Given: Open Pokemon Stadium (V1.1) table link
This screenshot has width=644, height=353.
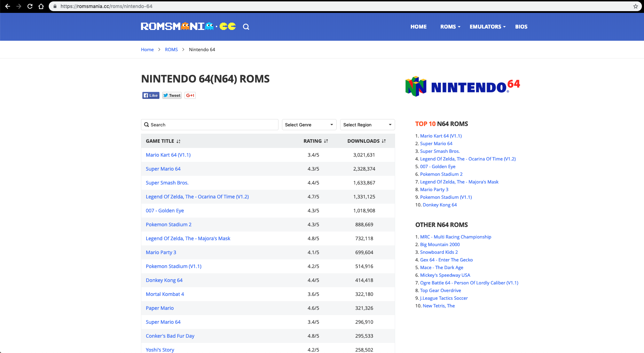Looking at the screenshot, I should 174,266.
